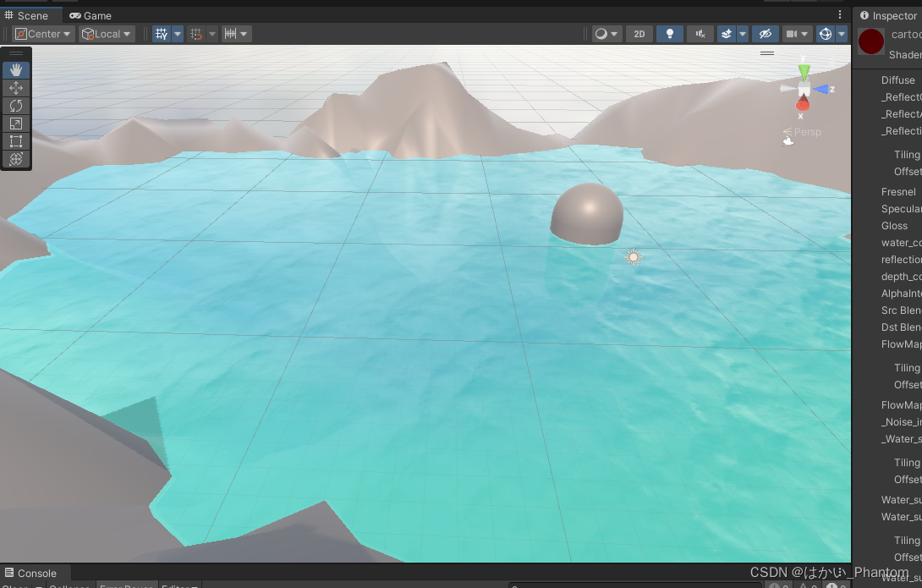Click the green Y axis gizmo cone
This screenshot has height=588, width=922.
804,72
